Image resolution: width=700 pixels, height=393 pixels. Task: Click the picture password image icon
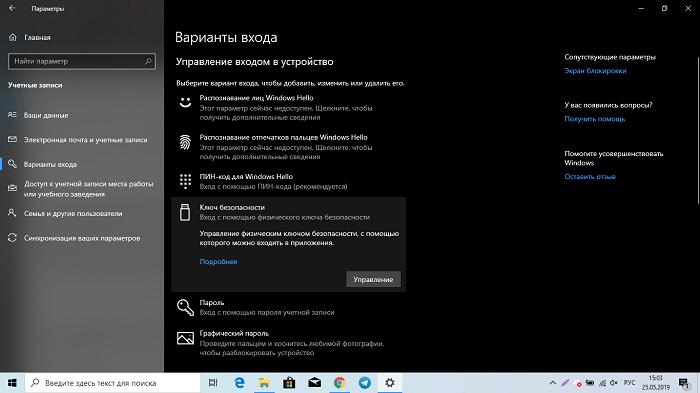(x=185, y=338)
